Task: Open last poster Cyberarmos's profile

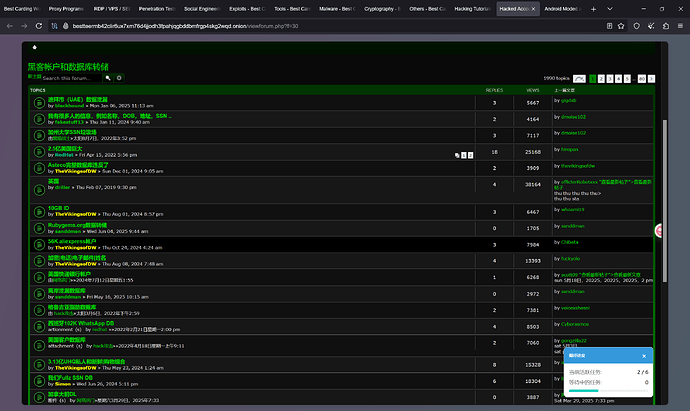Action: [575, 324]
